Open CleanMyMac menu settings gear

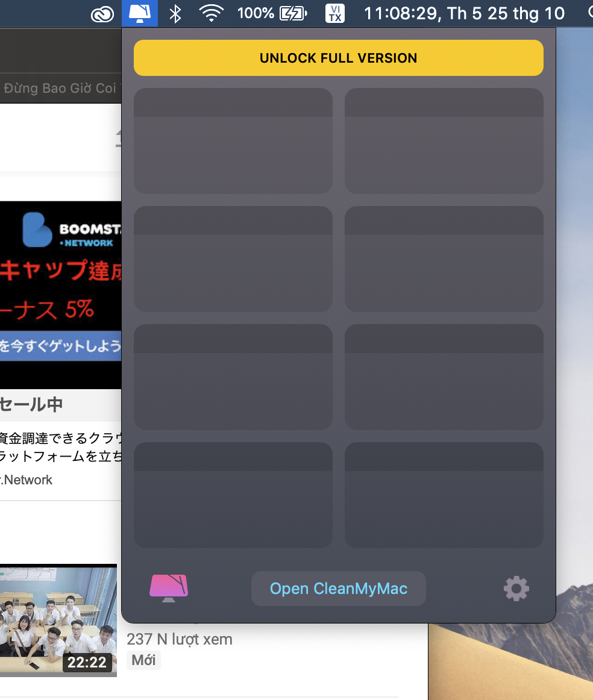tap(516, 589)
